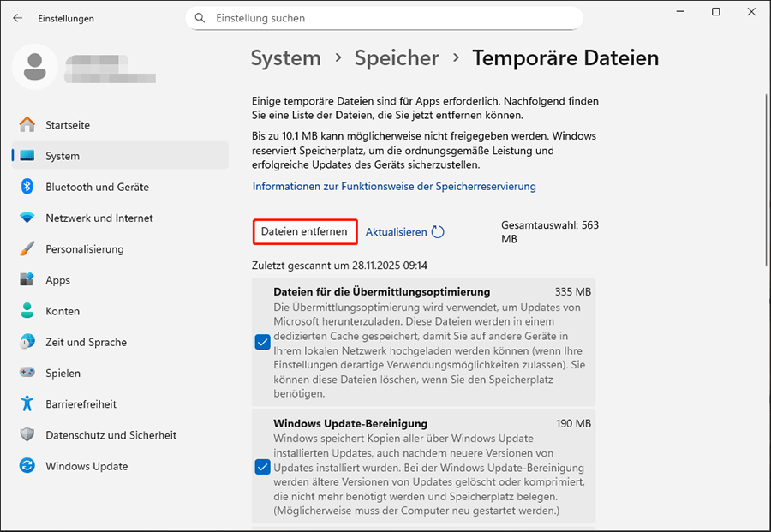
Task: Uncheck the Windows Update-Bereinigung checkbox
Action: [x=261, y=467]
